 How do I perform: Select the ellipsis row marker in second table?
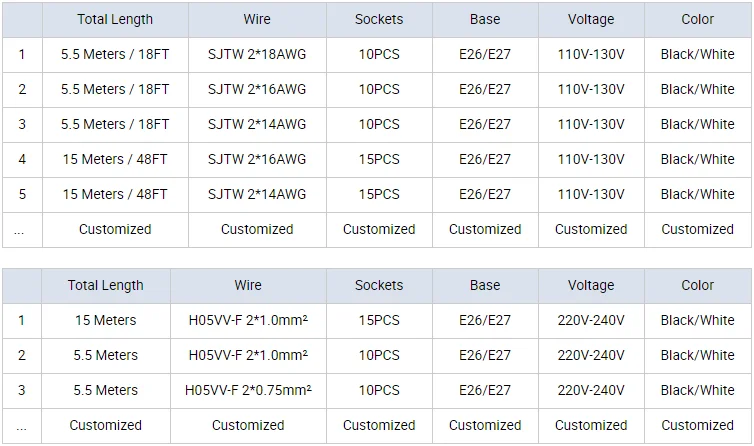(x=22, y=426)
